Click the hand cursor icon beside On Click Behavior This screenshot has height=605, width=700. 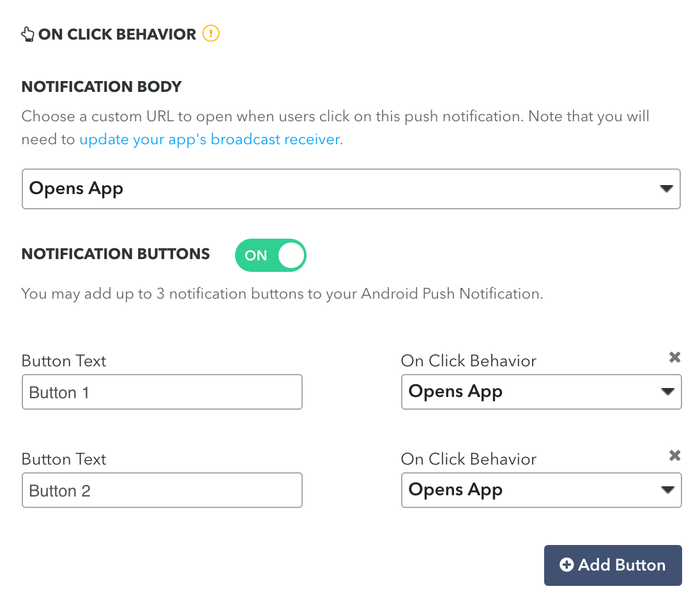click(x=27, y=34)
